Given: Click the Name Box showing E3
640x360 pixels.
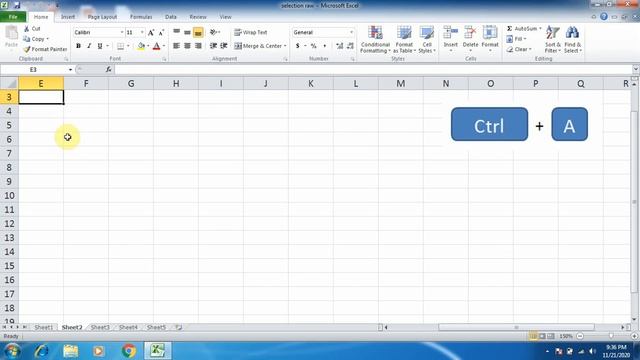Looking at the screenshot, I should coord(33,70).
